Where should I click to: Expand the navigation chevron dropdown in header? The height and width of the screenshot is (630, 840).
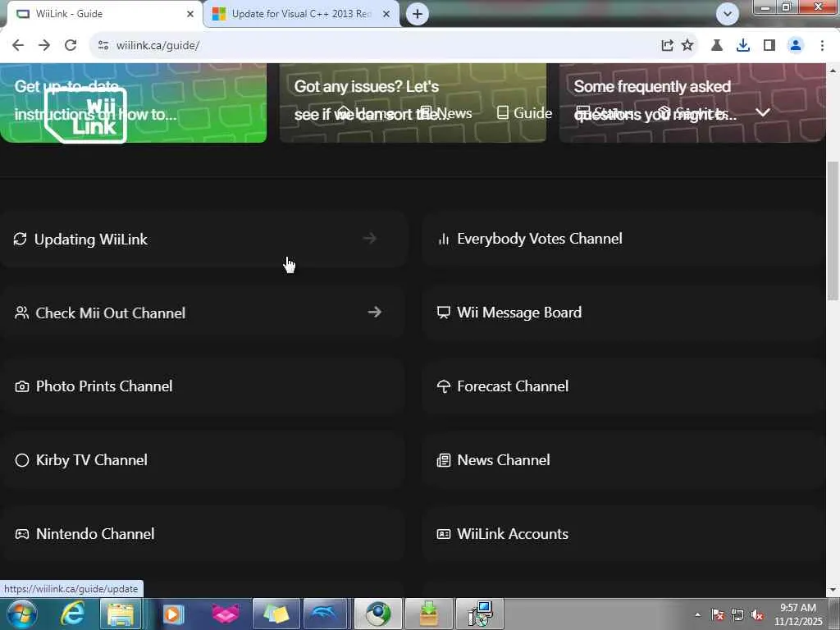click(x=763, y=112)
